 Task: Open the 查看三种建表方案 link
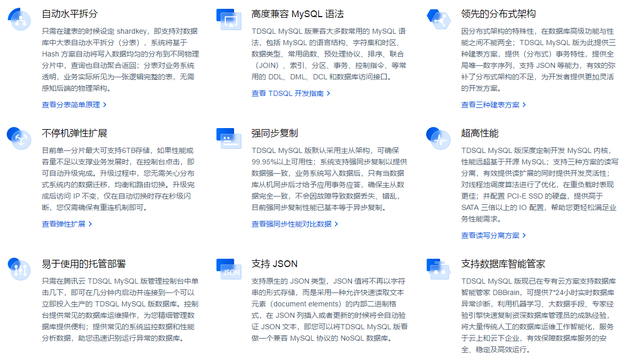coord(494,105)
